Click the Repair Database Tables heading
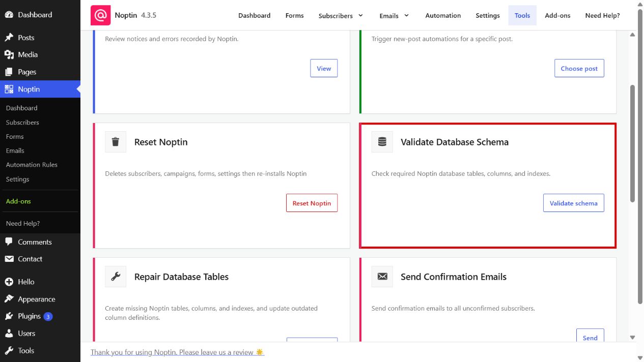This screenshot has height=362, width=644. pos(181,277)
